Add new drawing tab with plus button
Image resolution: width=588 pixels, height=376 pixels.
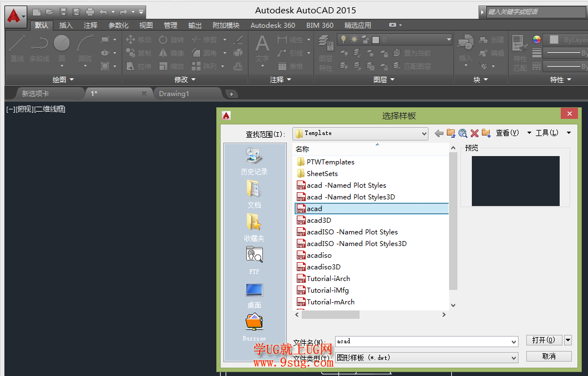click(x=231, y=94)
